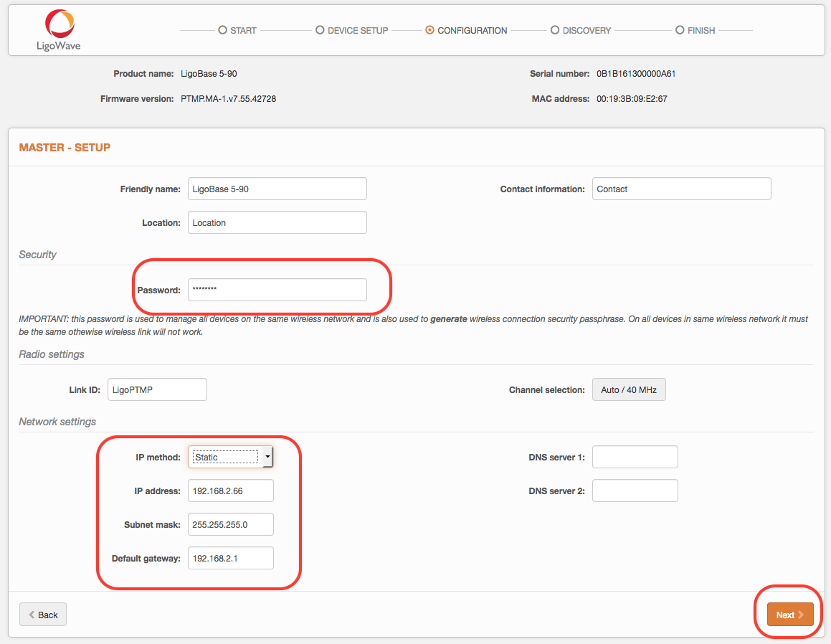Open the Channel selection Auto / 40 MHz chooser

coord(629,389)
